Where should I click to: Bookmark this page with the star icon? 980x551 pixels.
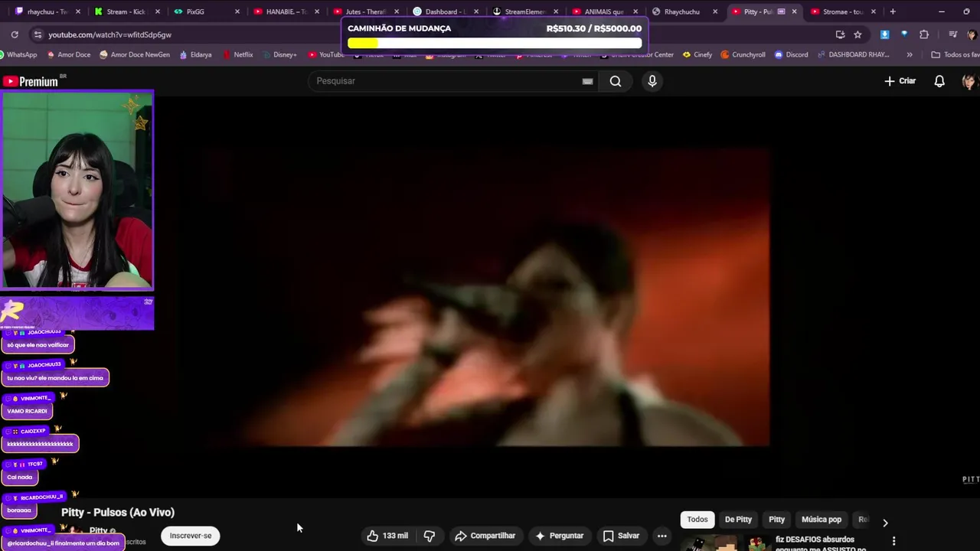click(x=857, y=34)
